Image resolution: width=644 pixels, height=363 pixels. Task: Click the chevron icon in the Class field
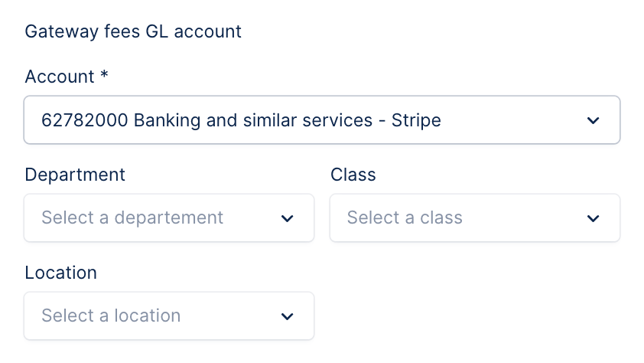593,218
